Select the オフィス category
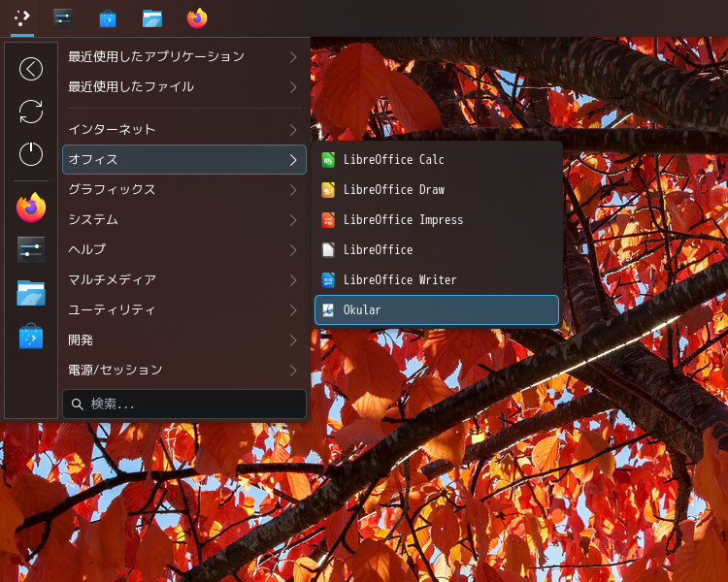The image size is (728, 582). click(184, 160)
